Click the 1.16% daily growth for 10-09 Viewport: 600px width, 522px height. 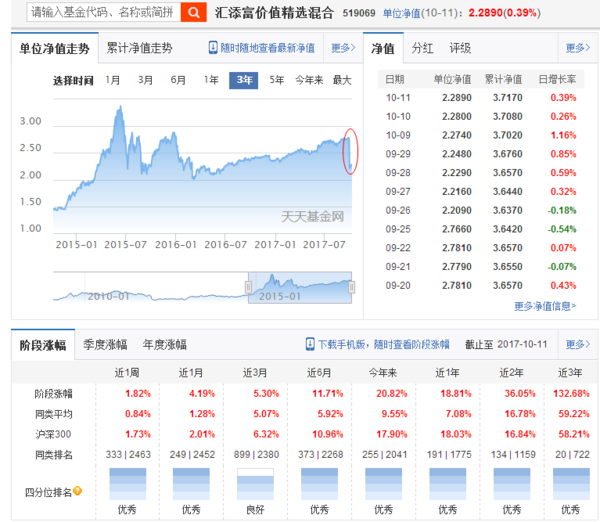point(563,135)
